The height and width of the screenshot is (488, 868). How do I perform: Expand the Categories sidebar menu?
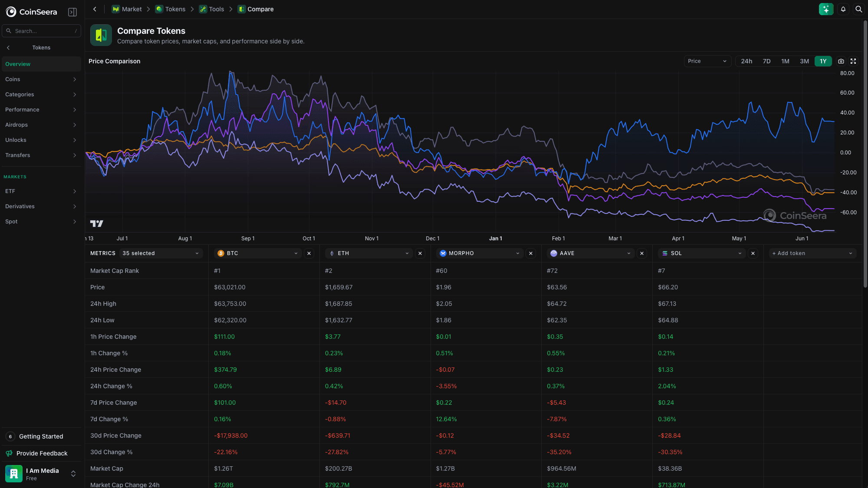(x=41, y=95)
